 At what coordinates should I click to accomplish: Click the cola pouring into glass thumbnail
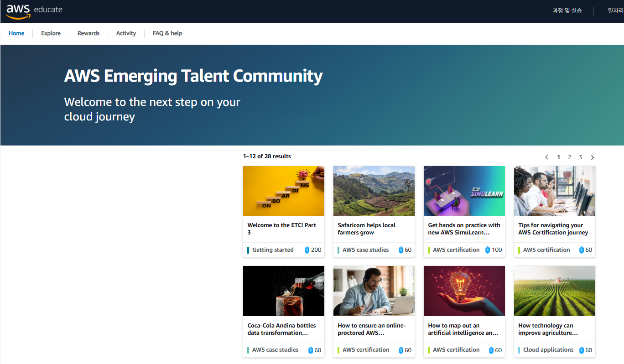pyautogui.click(x=284, y=291)
